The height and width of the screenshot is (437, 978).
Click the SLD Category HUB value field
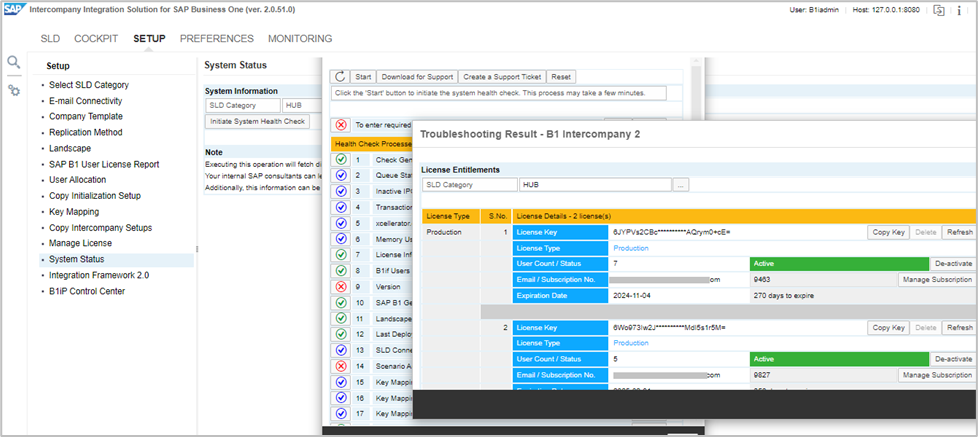tap(594, 185)
